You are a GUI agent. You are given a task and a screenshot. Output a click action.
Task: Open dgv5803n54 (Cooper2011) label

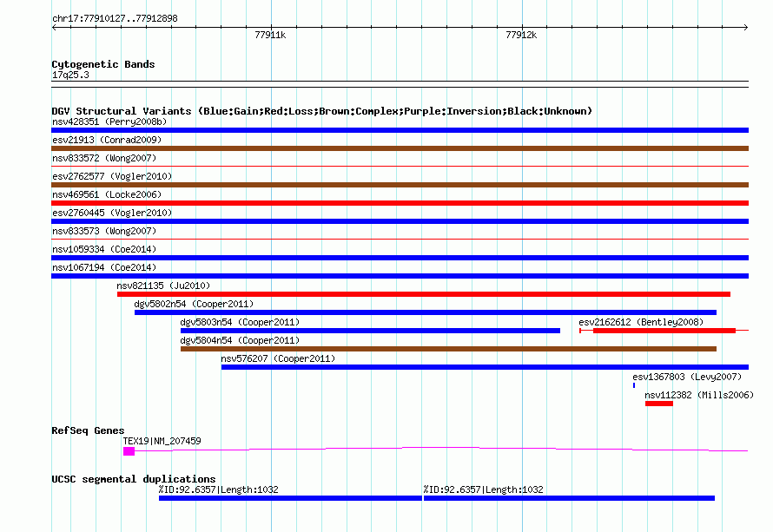tap(240, 322)
